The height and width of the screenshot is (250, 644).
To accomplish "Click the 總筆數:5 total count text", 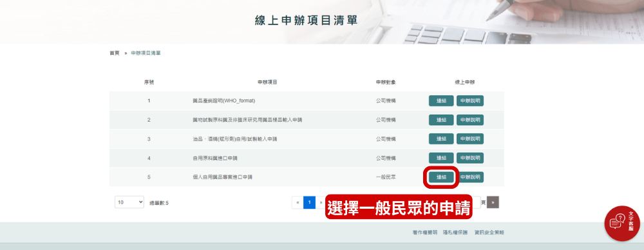I will pos(159,203).
